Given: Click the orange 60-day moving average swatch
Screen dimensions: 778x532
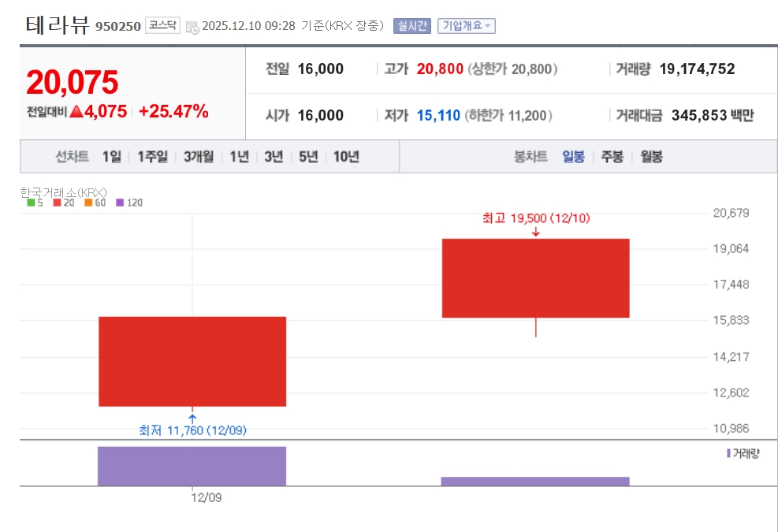Looking at the screenshot, I should click(x=88, y=203).
